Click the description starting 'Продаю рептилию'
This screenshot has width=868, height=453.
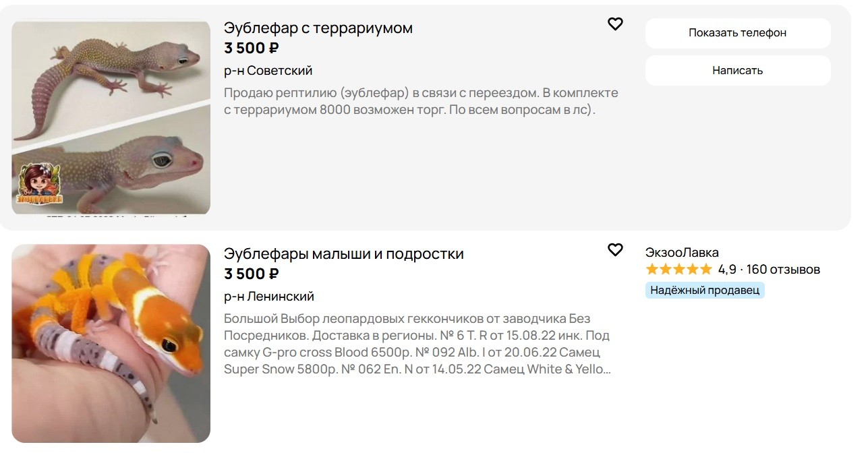(421, 101)
